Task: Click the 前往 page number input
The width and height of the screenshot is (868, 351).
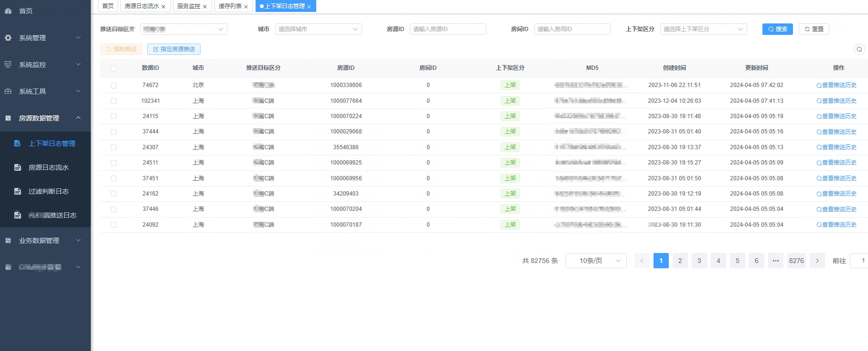Action: [x=859, y=261]
